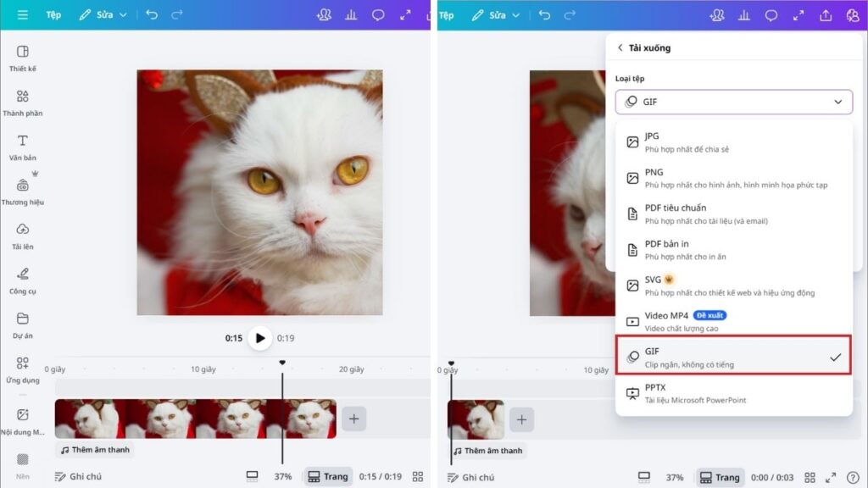Image resolution: width=868 pixels, height=488 pixels.
Task: Choose PNG file type option
Action: pos(734,178)
